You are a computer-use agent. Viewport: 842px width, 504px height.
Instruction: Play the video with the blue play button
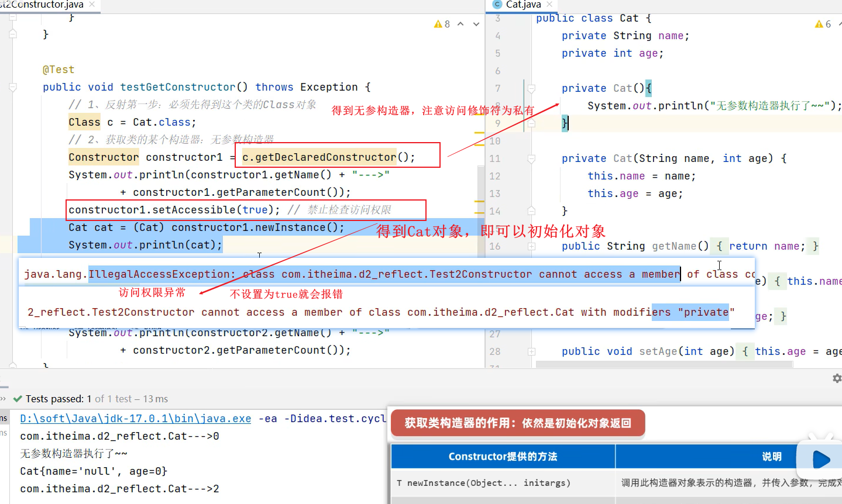click(821, 460)
